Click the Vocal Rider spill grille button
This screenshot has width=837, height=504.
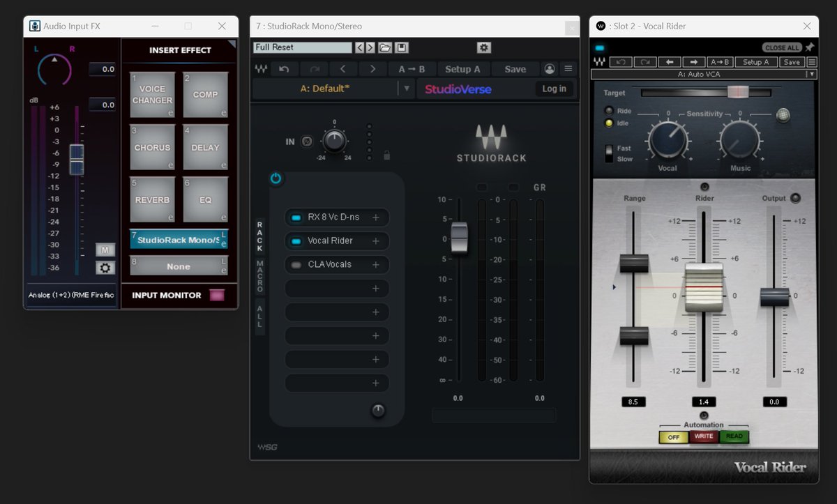(x=784, y=116)
